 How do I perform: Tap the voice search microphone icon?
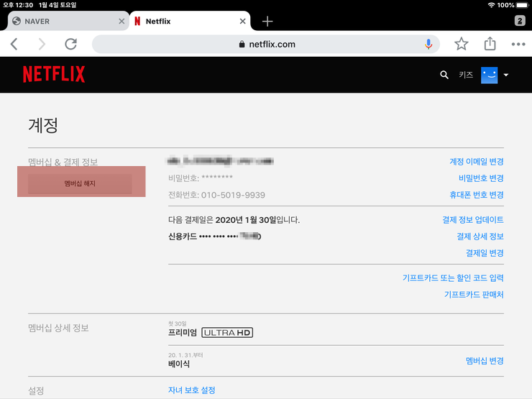(x=428, y=44)
